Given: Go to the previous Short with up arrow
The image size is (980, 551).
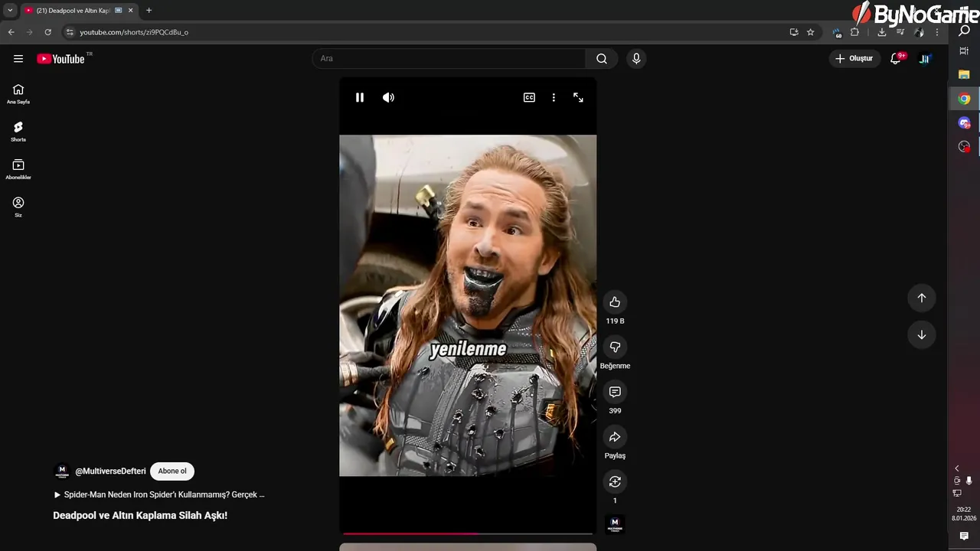Looking at the screenshot, I should tap(922, 298).
